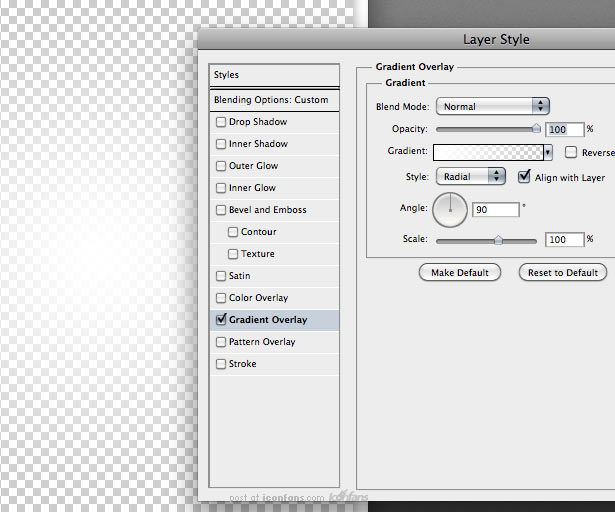Select the Outer Glow label
This screenshot has width=615, height=512.
[x=253, y=166]
